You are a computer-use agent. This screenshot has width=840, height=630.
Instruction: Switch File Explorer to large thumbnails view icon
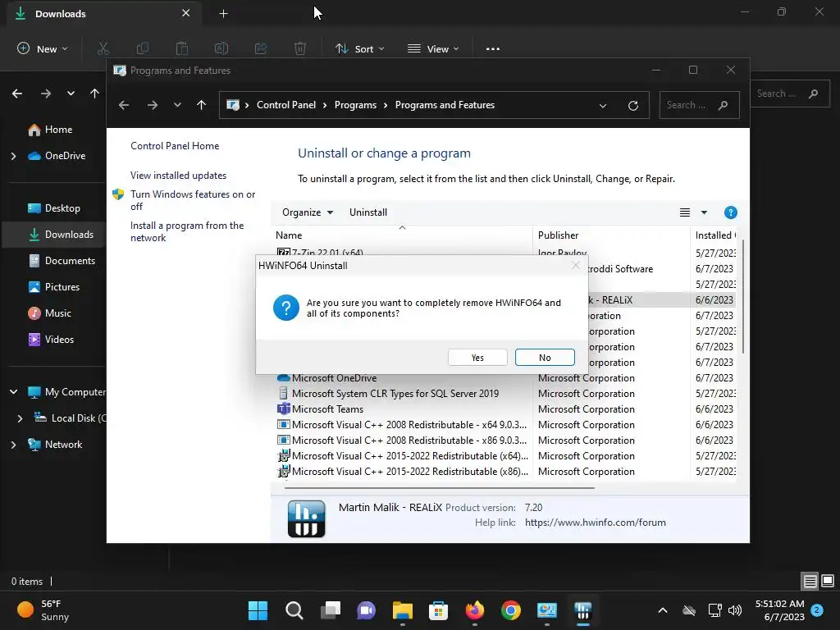828,581
